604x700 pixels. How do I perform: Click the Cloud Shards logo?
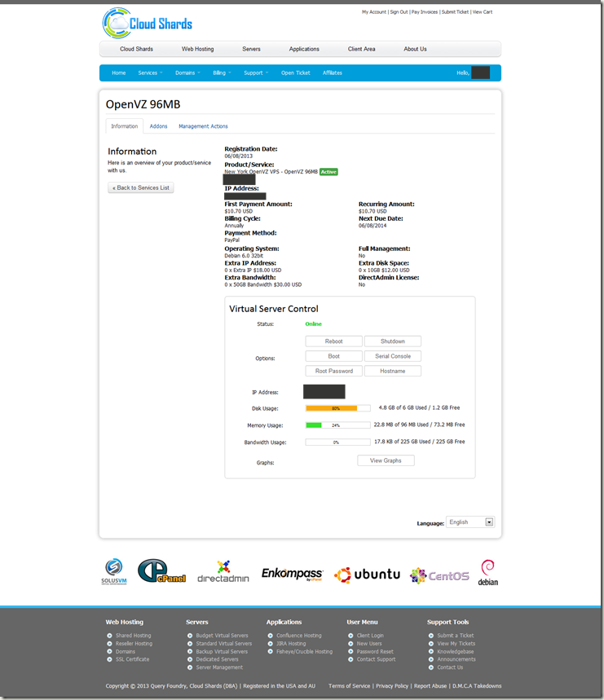[x=148, y=23]
